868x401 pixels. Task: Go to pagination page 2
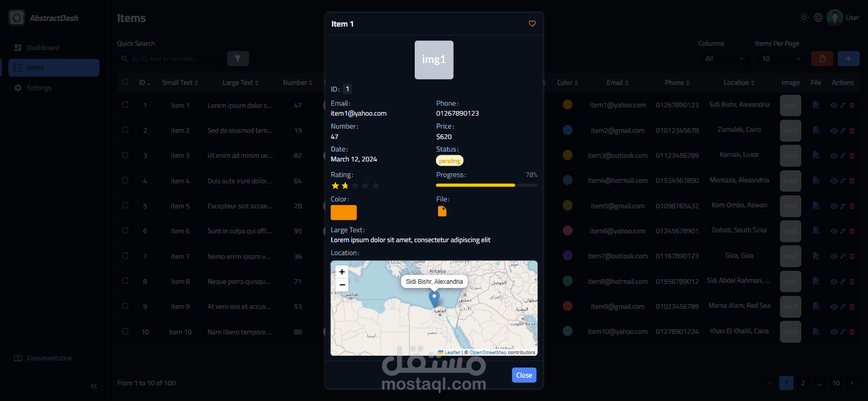tap(802, 383)
